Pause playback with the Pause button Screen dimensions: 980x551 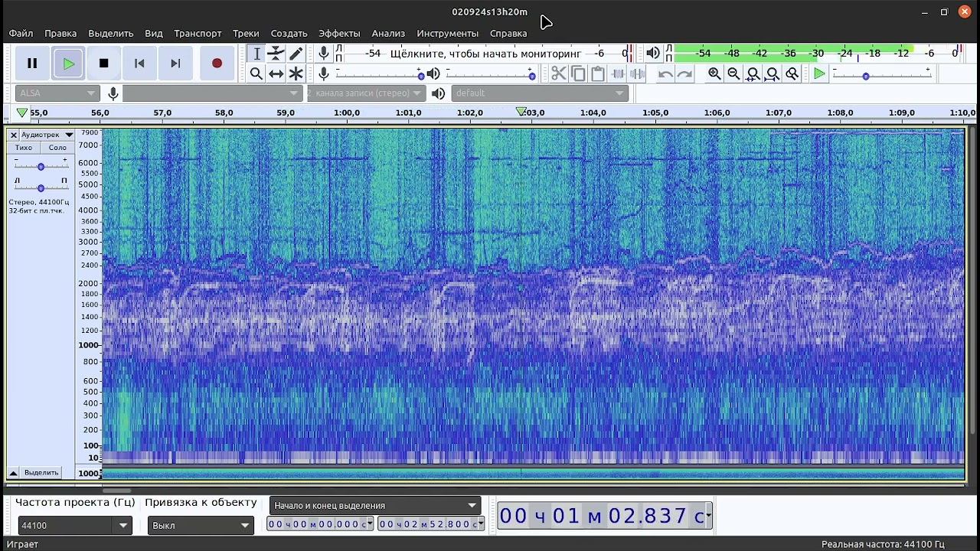coord(32,64)
